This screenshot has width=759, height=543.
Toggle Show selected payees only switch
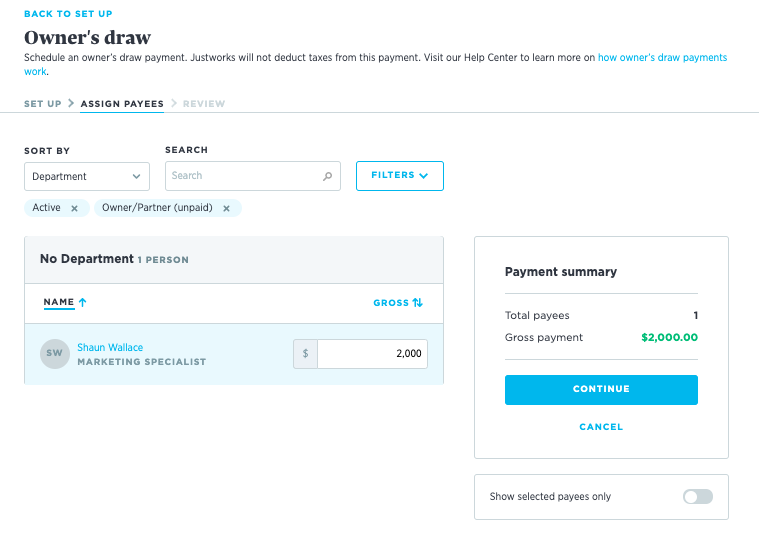[x=698, y=497]
